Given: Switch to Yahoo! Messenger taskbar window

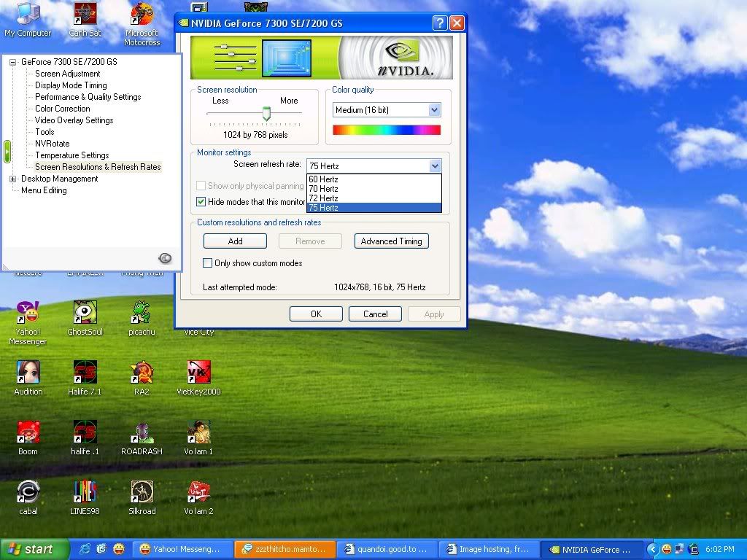Looking at the screenshot, I should (183, 549).
